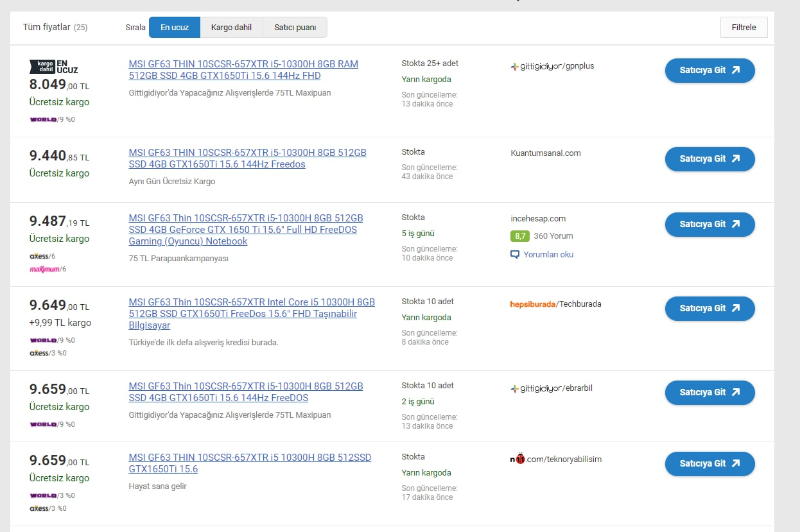800x532 pixels.
Task: Click the 8,7 rating badge of incehesap
Action: click(x=520, y=236)
